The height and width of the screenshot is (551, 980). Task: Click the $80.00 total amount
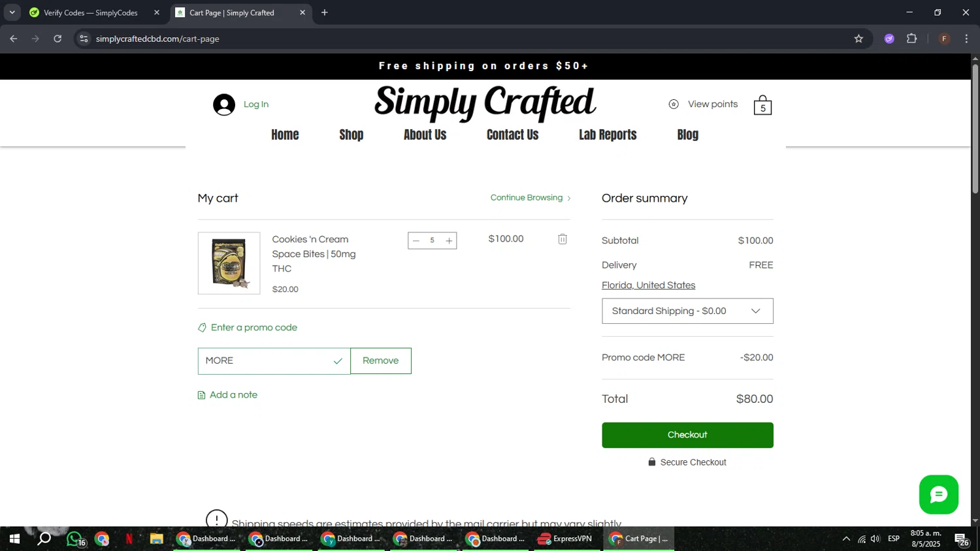coord(755,399)
